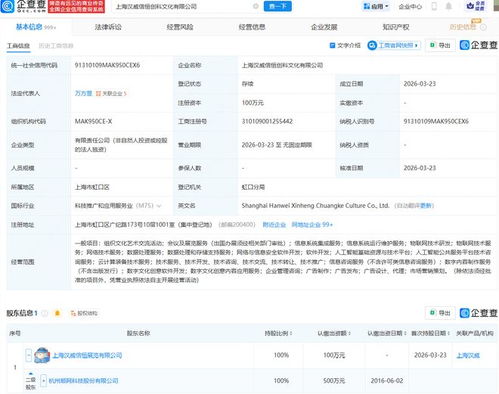499x394 pixels.
Task: View 关联企业 5 of legal representative
Action: click(111, 94)
